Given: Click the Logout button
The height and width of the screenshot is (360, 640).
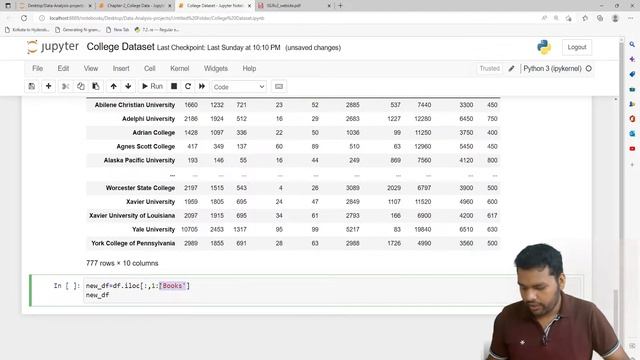Looking at the screenshot, I should click(577, 47).
